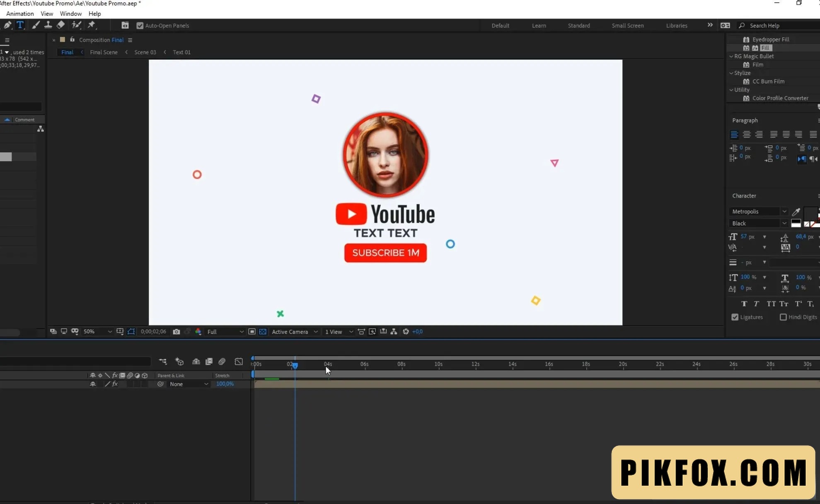Collapse Stylize effects group
The width and height of the screenshot is (820, 504).
[731, 73]
